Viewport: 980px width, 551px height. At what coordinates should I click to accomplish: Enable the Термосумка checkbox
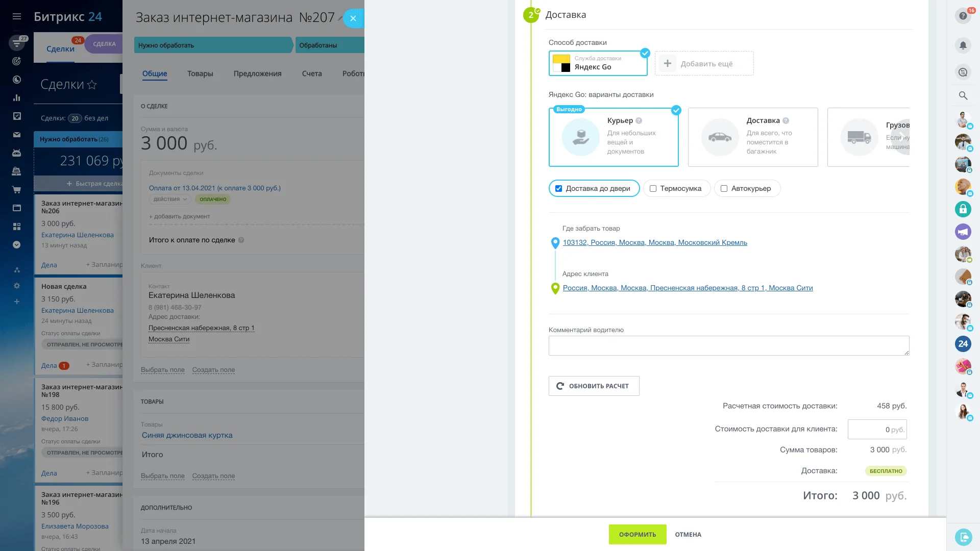tap(653, 188)
